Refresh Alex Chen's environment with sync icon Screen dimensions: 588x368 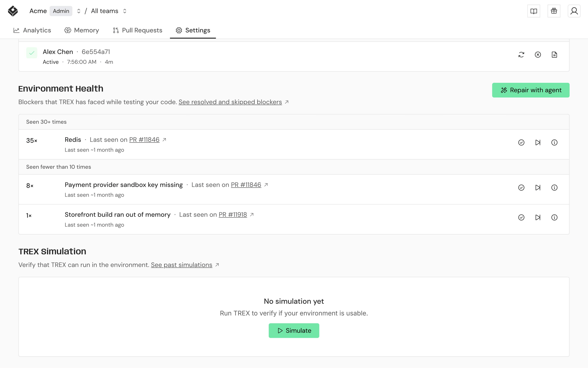(521, 55)
